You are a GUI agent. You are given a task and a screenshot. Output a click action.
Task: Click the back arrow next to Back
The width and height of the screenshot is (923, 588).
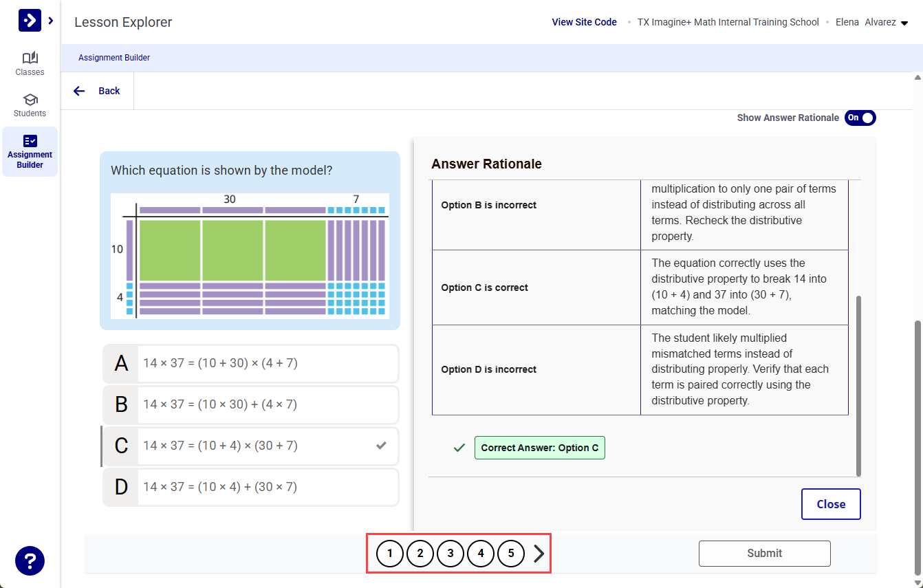[x=79, y=90]
